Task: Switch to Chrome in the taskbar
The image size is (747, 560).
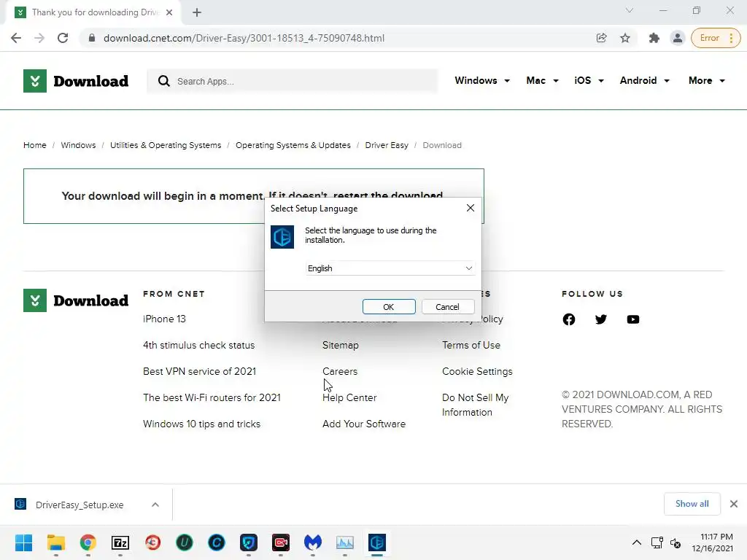Action: click(88, 542)
